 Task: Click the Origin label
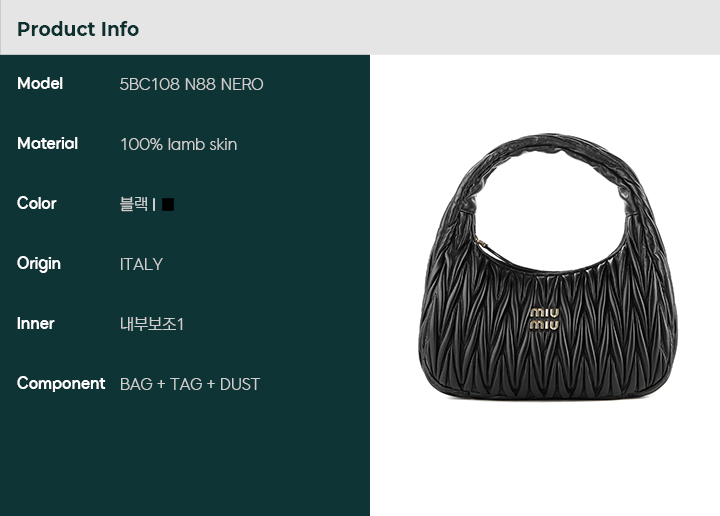click(x=39, y=264)
